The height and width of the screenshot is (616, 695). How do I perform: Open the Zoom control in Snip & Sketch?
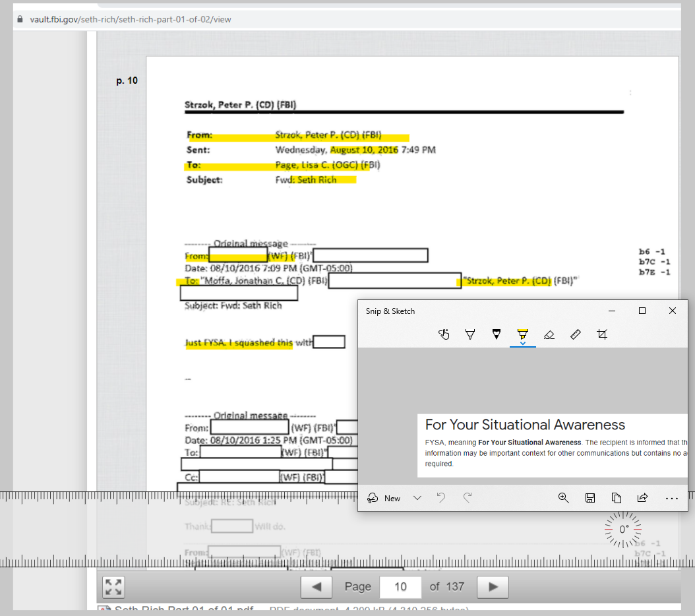[563, 497]
